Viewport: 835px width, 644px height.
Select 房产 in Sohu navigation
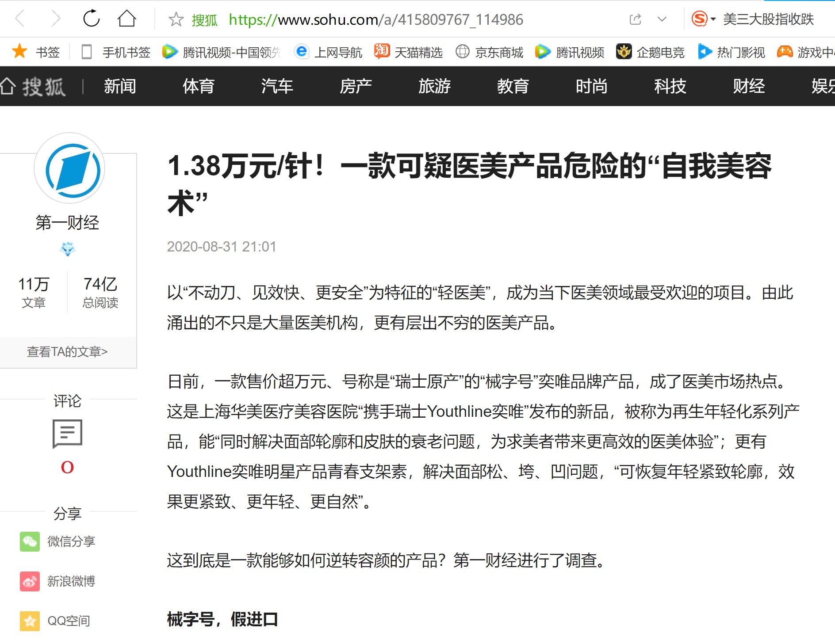click(x=356, y=86)
